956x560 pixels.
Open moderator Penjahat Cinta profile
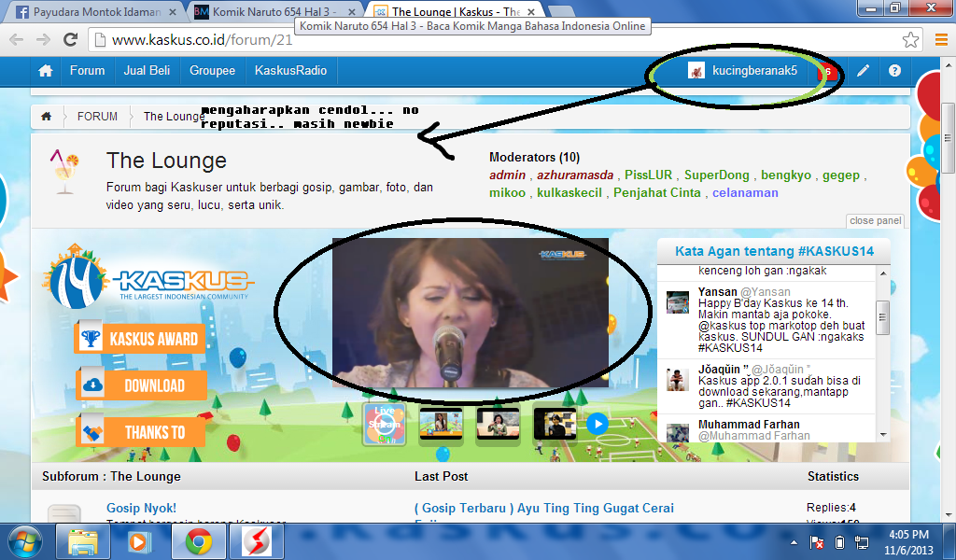pyautogui.click(x=657, y=193)
